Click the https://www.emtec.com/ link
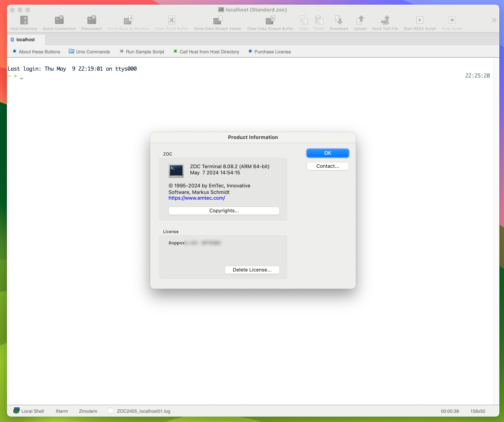Screen dimensions: 504x422 click(x=196, y=198)
